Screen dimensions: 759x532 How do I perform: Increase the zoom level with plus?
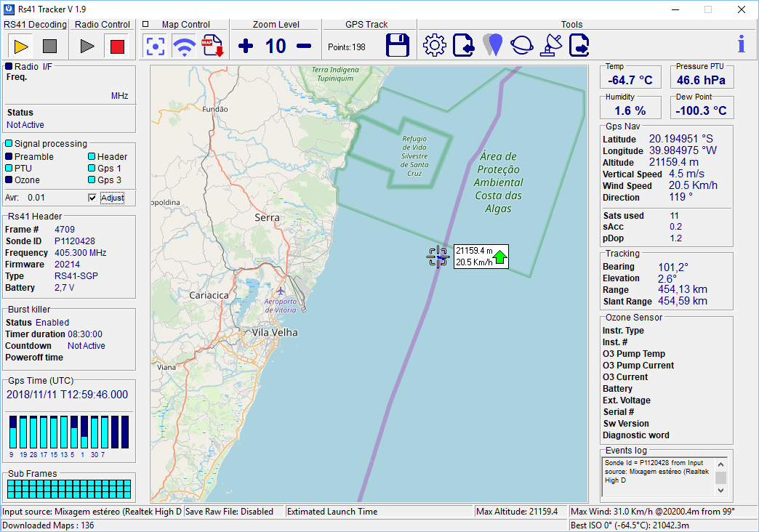click(246, 47)
